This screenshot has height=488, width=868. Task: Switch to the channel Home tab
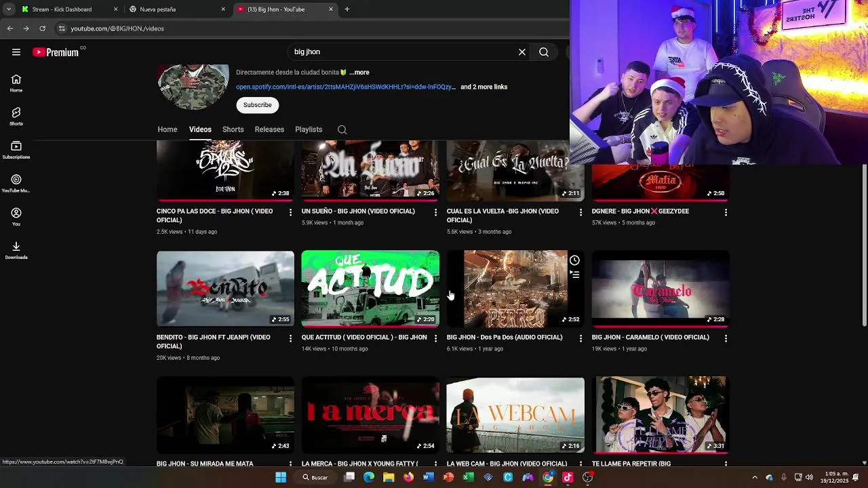point(167,129)
